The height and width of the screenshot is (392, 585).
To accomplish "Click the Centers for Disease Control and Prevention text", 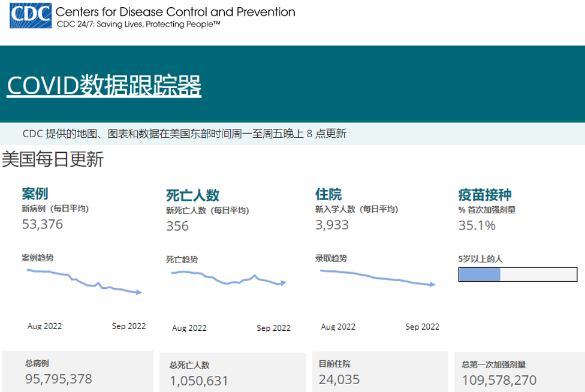I will (176, 12).
